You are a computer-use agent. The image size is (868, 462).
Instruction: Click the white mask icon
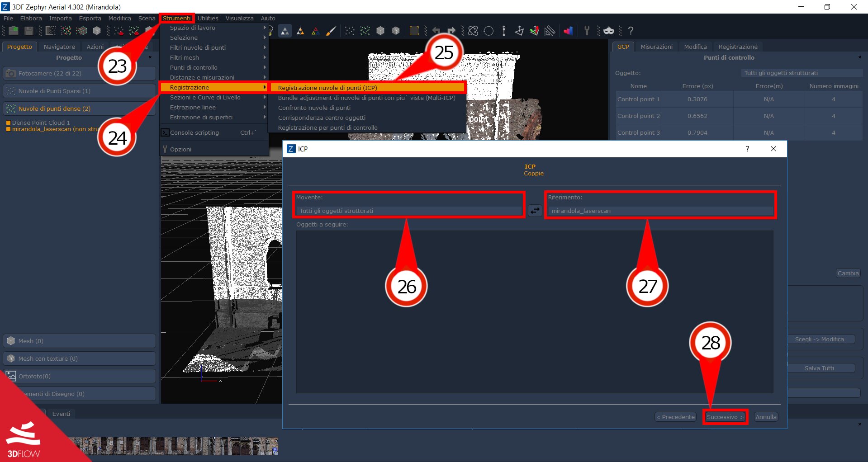click(609, 31)
